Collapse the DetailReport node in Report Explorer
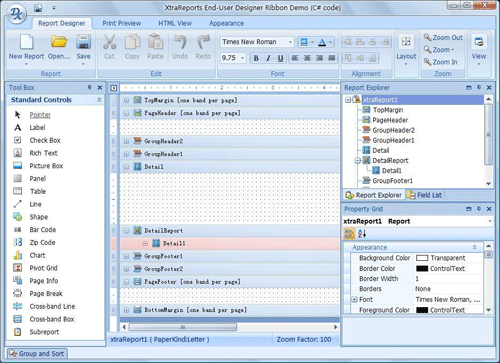 (x=358, y=161)
